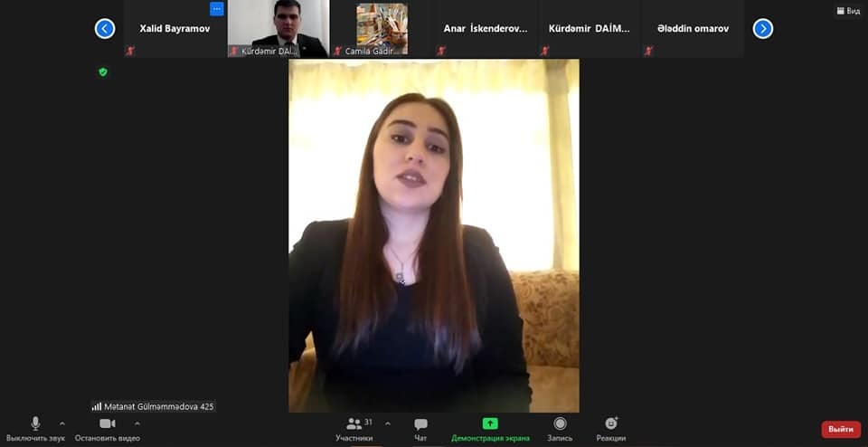Image resolution: width=868 pixels, height=447 pixels.
Task: Stop camera with Остановить видео button
Action: (x=107, y=429)
